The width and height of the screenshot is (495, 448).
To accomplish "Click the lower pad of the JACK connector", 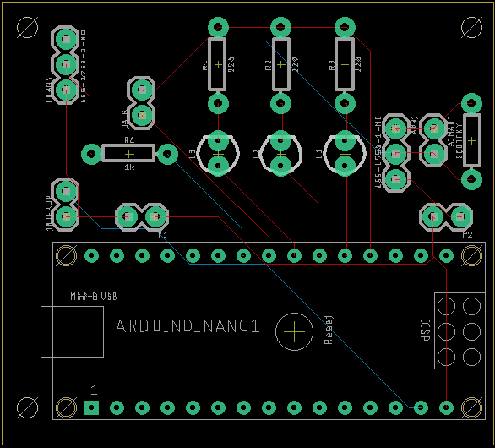I will [142, 115].
